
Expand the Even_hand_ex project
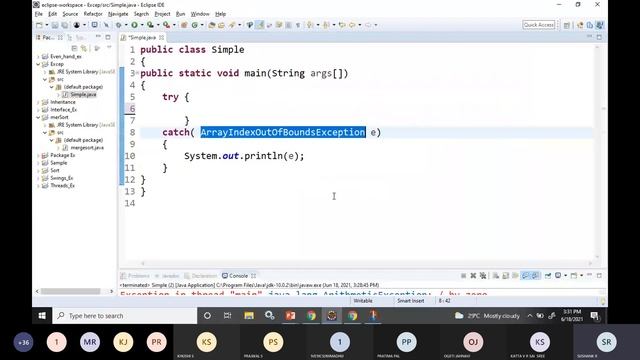38,57
